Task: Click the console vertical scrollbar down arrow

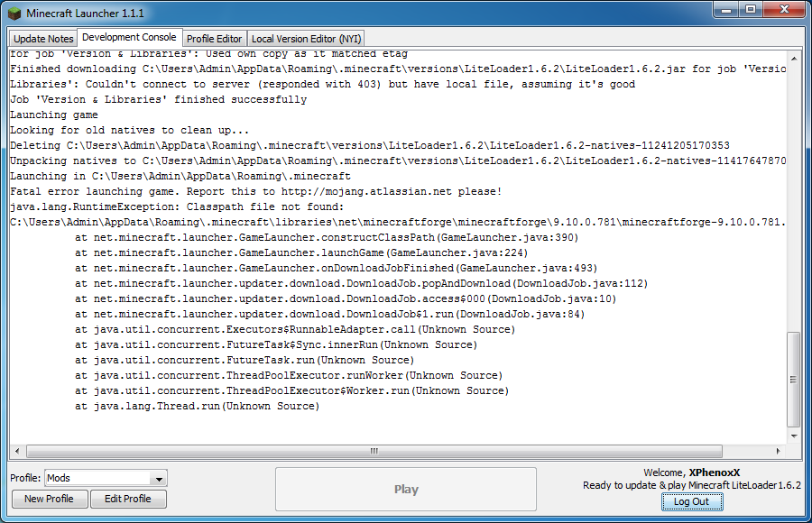Action: [793, 436]
